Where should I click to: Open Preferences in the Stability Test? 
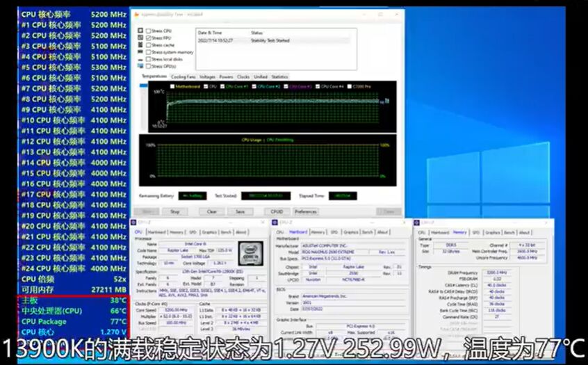(x=306, y=211)
